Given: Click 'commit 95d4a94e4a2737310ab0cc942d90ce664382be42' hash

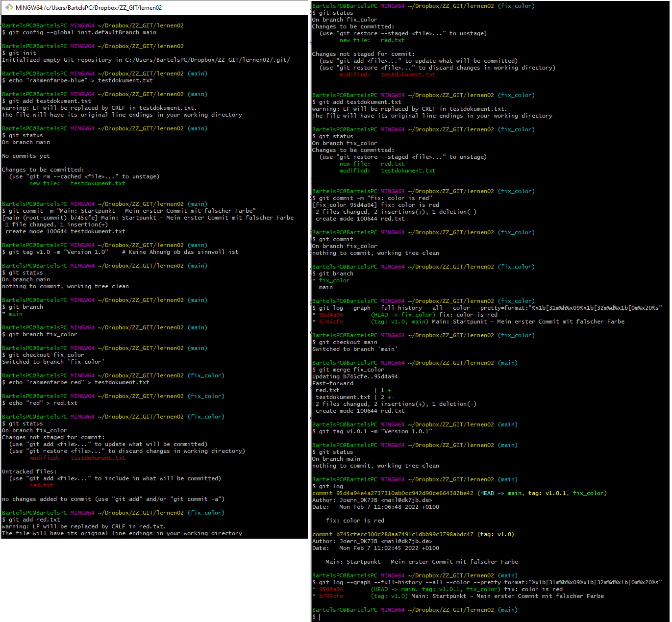Looking at the screenshot, I should (x=393, y=493).
